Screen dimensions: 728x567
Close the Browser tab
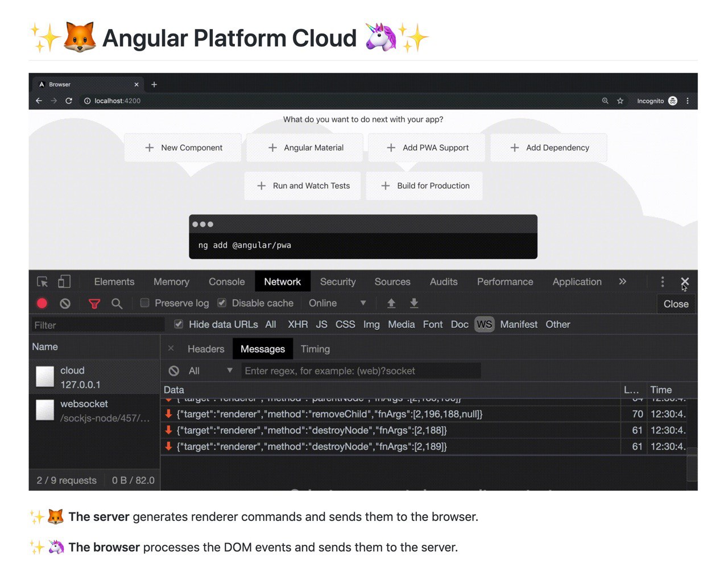coord(136,84)
